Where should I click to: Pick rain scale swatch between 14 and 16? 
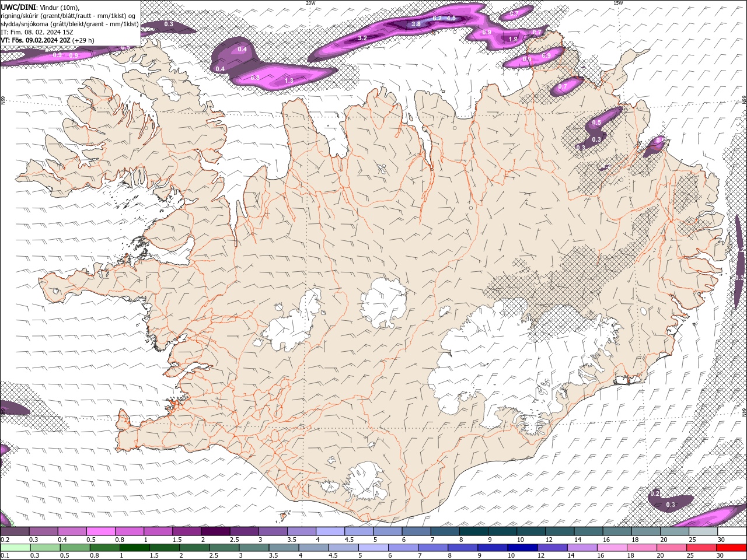(583, 548)
